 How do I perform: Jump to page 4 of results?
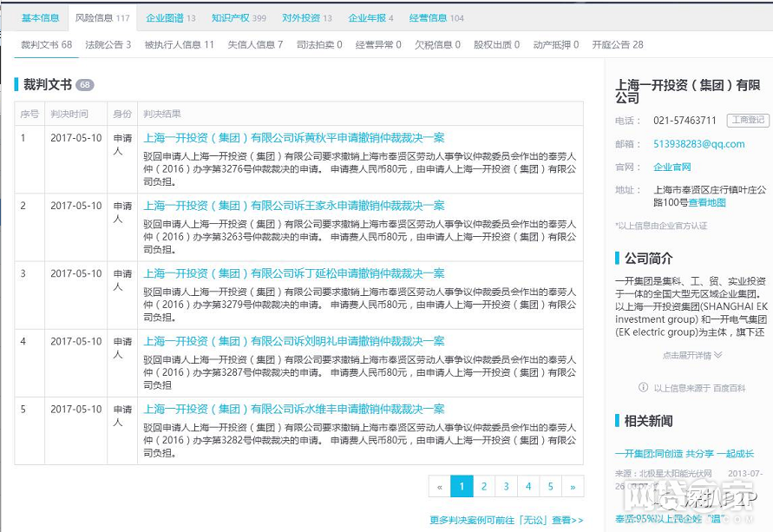tap(528, 487)
